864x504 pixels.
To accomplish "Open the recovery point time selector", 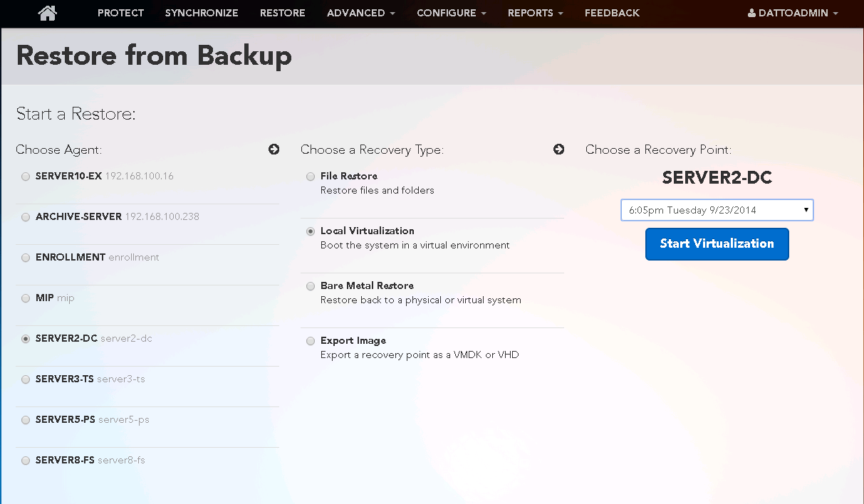I will (x=717, y=209).
